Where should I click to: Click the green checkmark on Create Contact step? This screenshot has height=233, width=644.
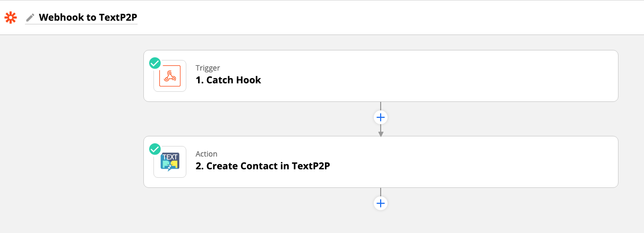[154, 149]
